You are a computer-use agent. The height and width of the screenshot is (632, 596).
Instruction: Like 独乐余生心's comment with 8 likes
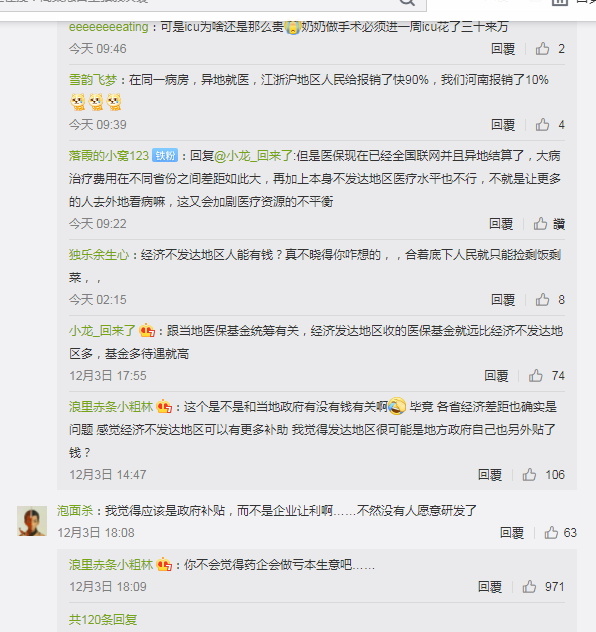pos(542,299)
